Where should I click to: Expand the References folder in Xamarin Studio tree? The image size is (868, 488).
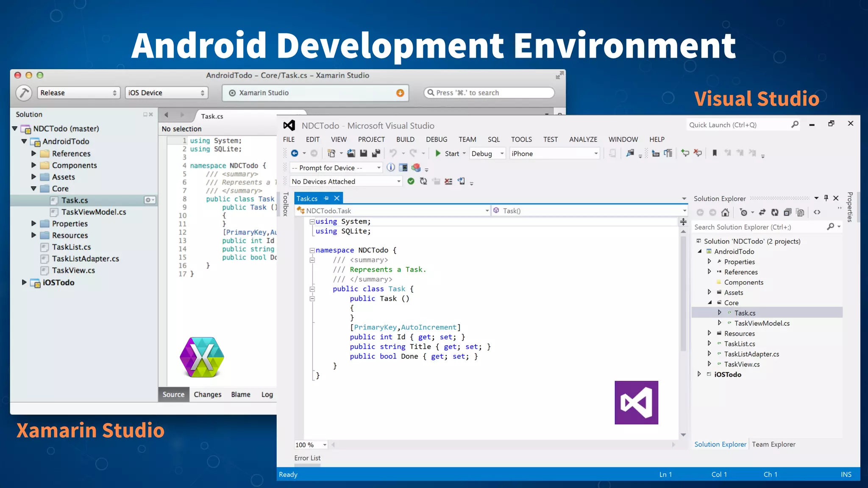34,153
